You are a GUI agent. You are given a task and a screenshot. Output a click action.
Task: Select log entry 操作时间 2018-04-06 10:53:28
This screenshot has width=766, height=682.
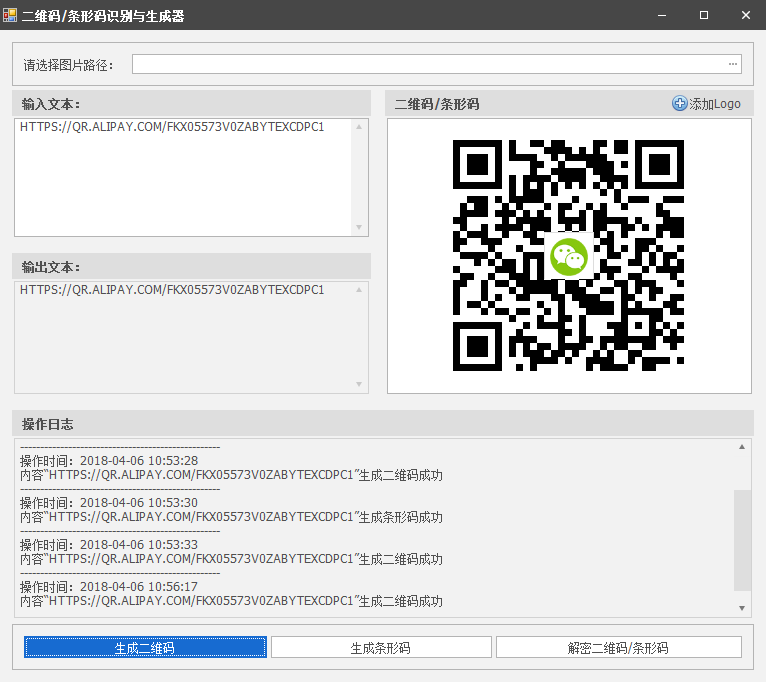coord(109,461)
